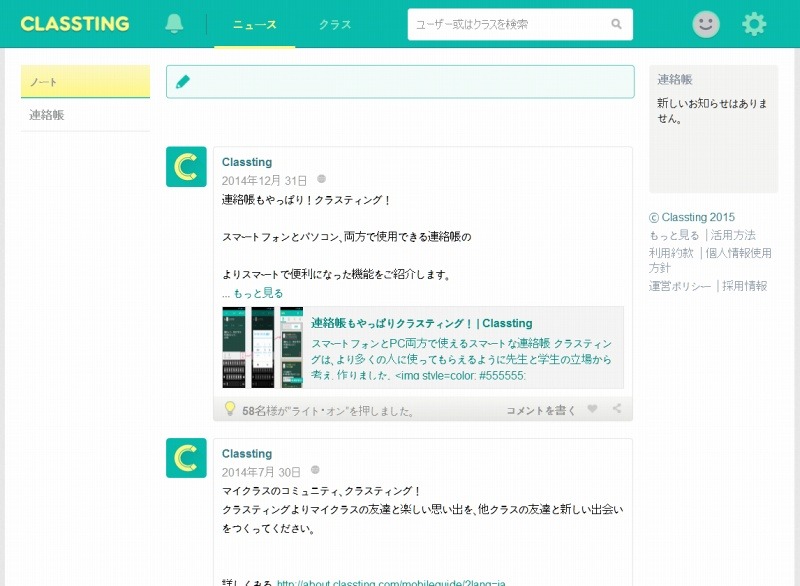Switch to the クラス tab
Screen dimensions: 800x586
[335, 24]
